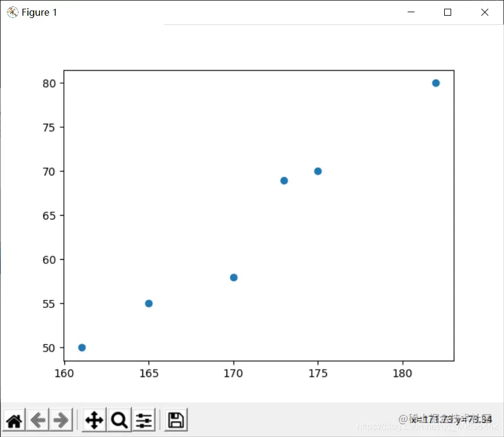This screenshot has width=504, height=437.
Task: Click the x-axis tick label 180
Action: coord(402,373)
